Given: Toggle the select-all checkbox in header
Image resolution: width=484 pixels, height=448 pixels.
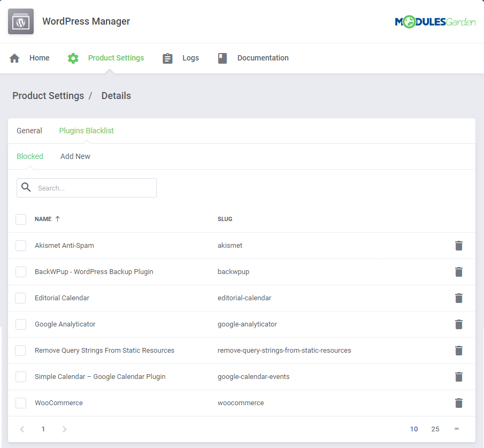Looking at the screenshot, I should [x=21, y=219].
